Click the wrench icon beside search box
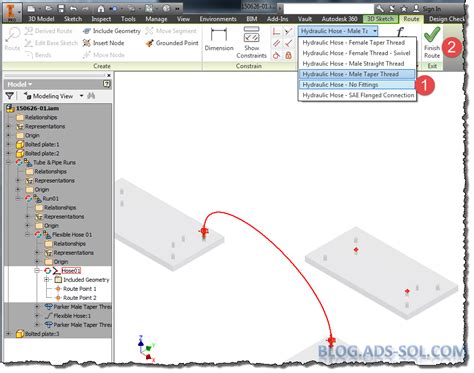Viewport: 474px width, 373px height. [380, 8]
